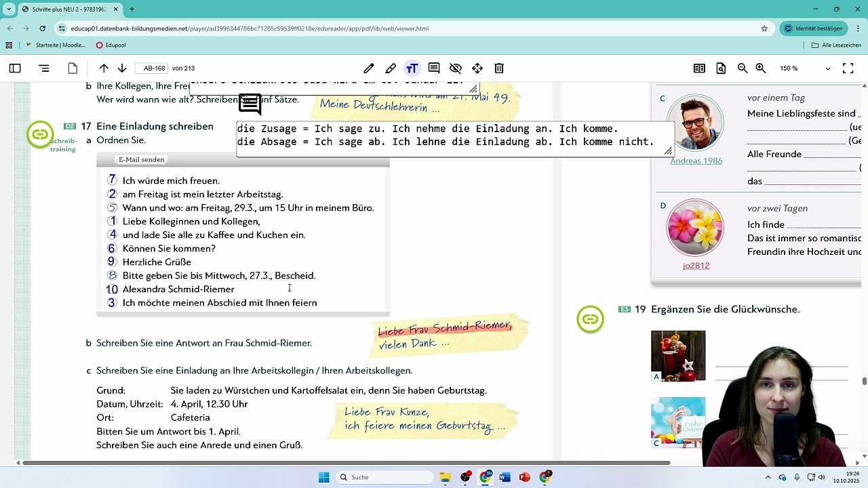868x488 pixels.
Task: Show hidden system tray icons
Action: tap(768, 477)
